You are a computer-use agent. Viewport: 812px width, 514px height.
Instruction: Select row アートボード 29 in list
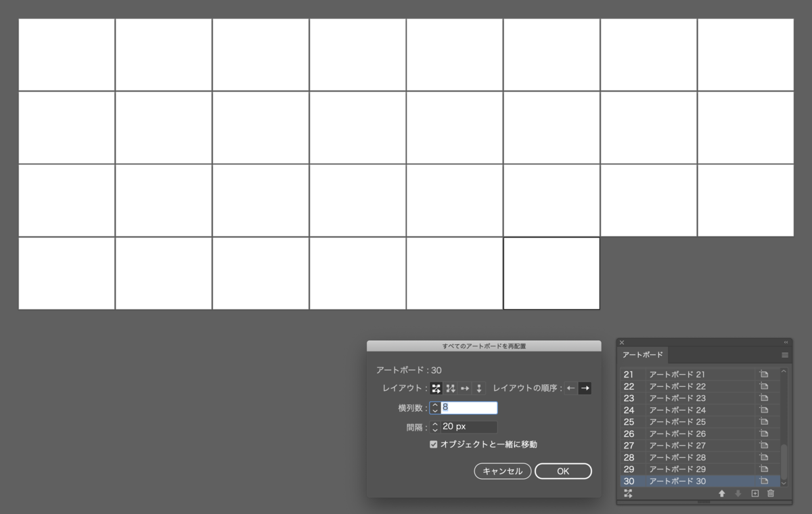tap(700, 469)
